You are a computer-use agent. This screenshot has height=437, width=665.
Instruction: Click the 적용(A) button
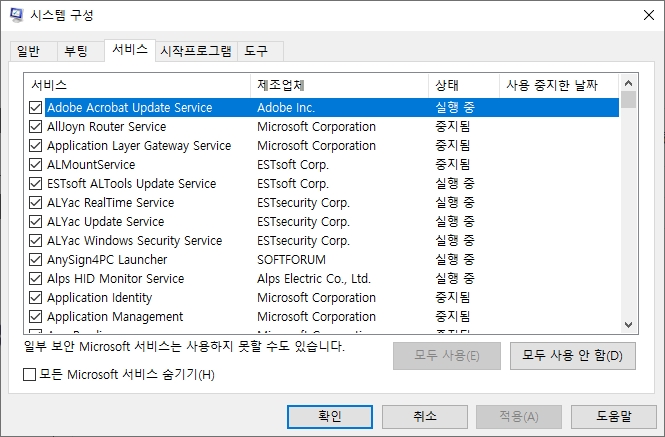tap(519, 417)
